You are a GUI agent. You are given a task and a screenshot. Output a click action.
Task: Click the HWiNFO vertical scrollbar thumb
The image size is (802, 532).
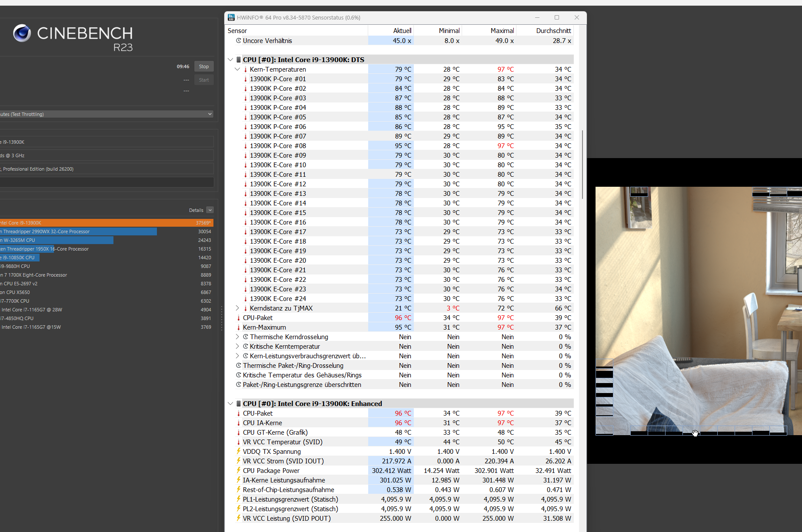(x=582, y=164)
